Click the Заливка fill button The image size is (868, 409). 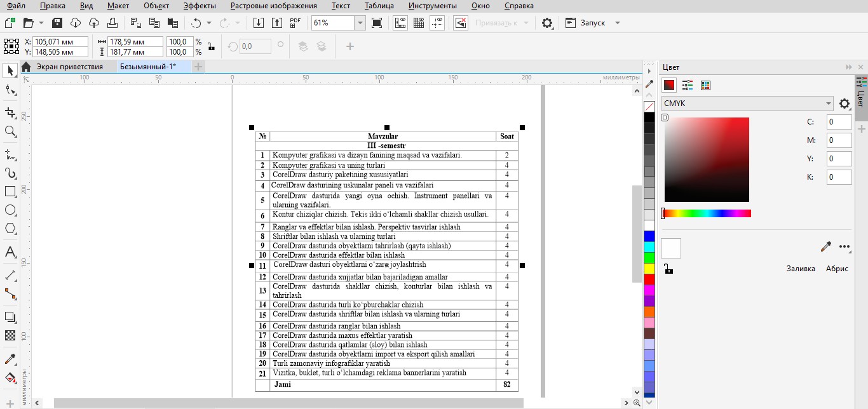[801, 269]
